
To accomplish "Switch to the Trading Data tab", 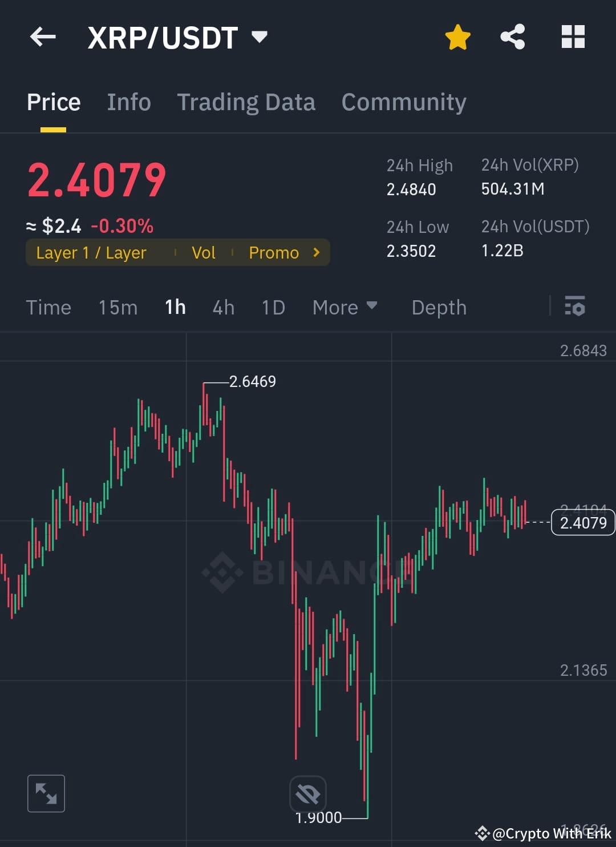I will 246,102.
